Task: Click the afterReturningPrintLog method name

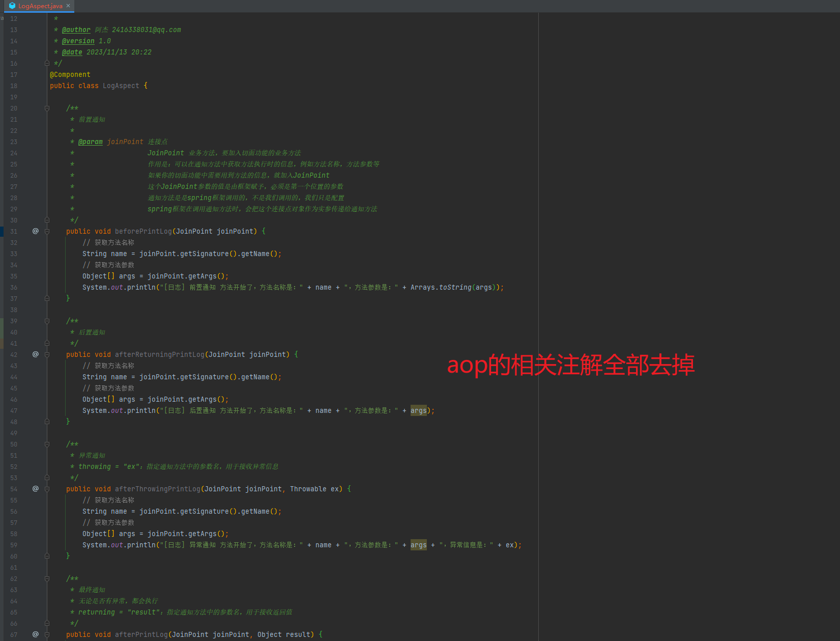Action: click(160, 355)
